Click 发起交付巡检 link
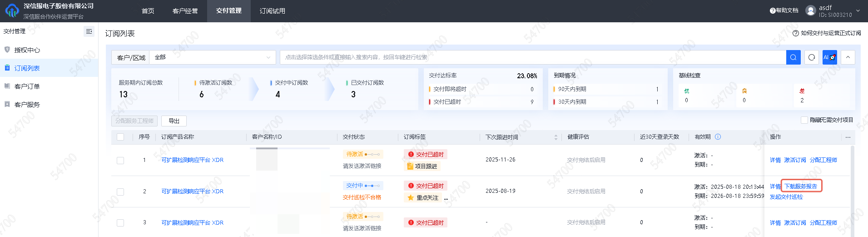This screenshot has height=237, width=868. coord(786,197)
